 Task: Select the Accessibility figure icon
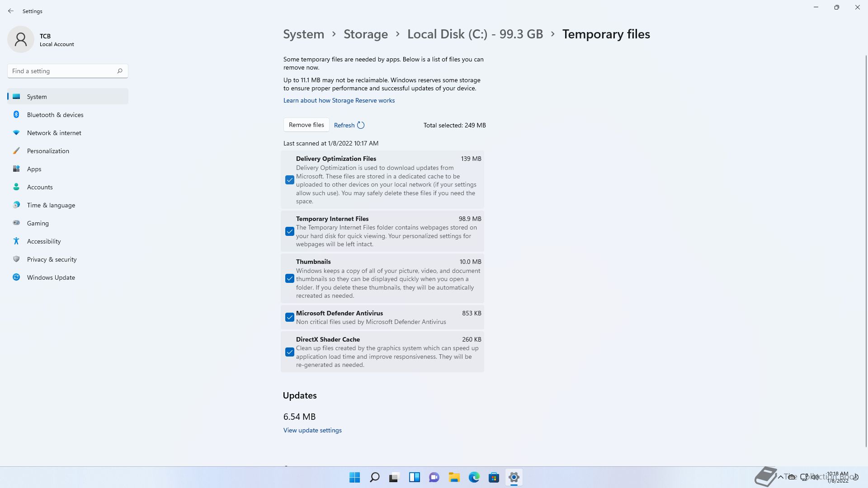coord(16,241)
